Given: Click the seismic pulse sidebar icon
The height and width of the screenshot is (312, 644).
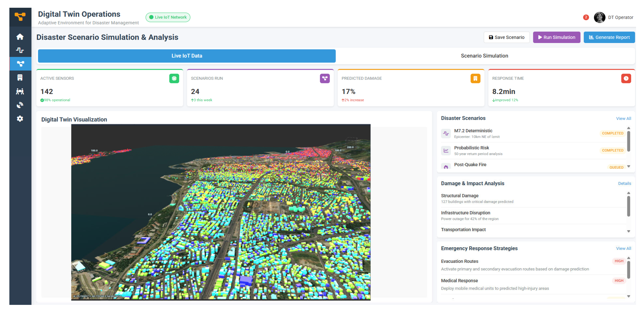Looking at the screenshot, I should pyautogui.click(x=20, y=50).
